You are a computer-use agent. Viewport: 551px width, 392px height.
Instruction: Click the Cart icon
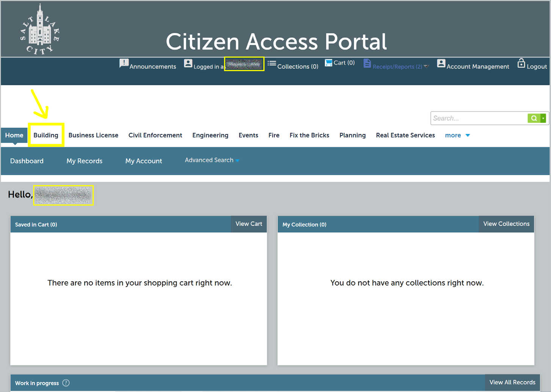pos(329,62)
